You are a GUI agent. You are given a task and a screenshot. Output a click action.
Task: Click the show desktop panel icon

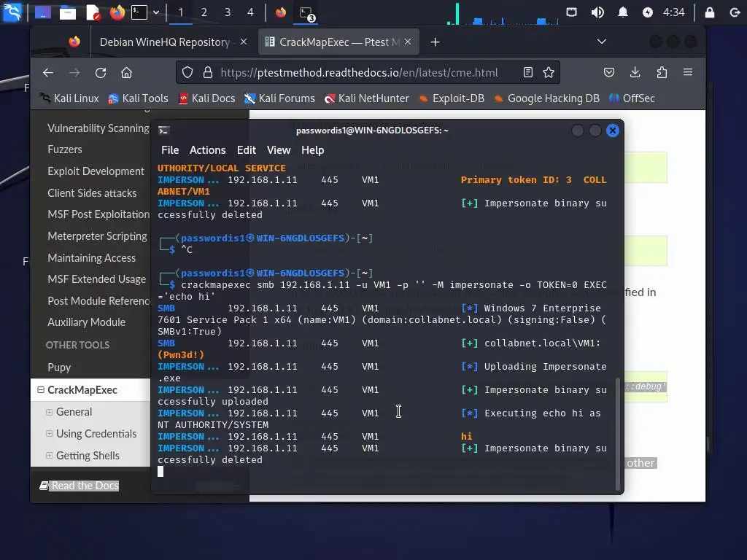[x=43, y=12]
